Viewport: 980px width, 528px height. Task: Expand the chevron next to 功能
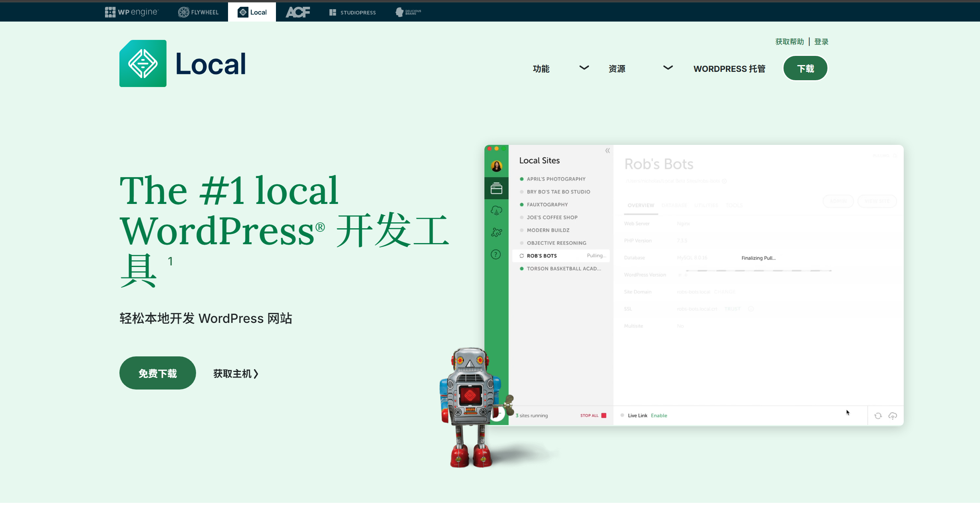coord(584,68)
